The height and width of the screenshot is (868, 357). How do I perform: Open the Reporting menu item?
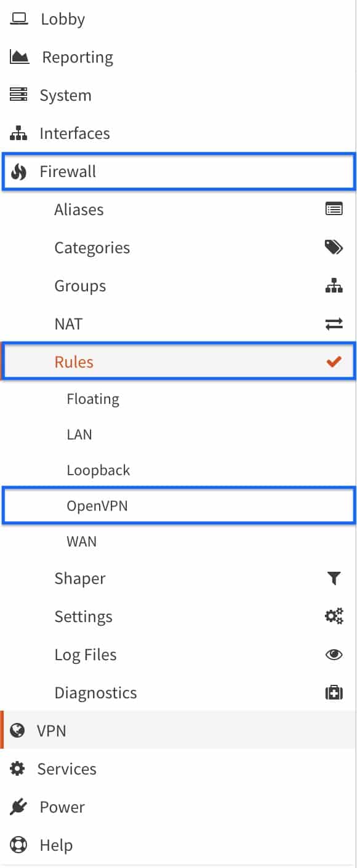click(77, 57)
